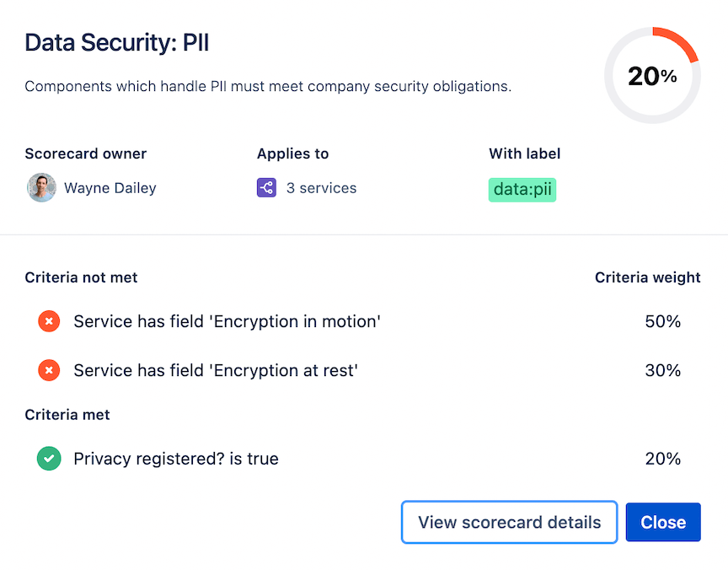The image size is (728, 570).
Task: Click the View scorecard details button
Action: (x=509, y=522)
